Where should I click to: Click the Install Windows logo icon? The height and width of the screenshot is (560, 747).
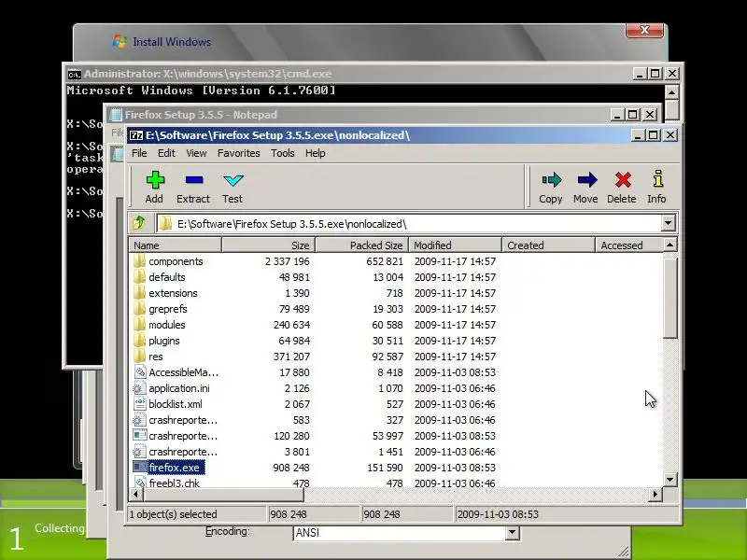[x=120, y=41]
